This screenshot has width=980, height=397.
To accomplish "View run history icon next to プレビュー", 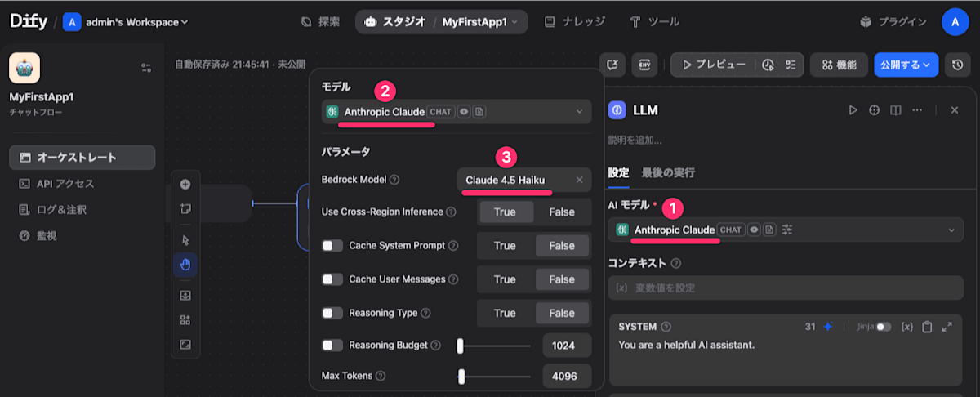I will coord(768,65).
